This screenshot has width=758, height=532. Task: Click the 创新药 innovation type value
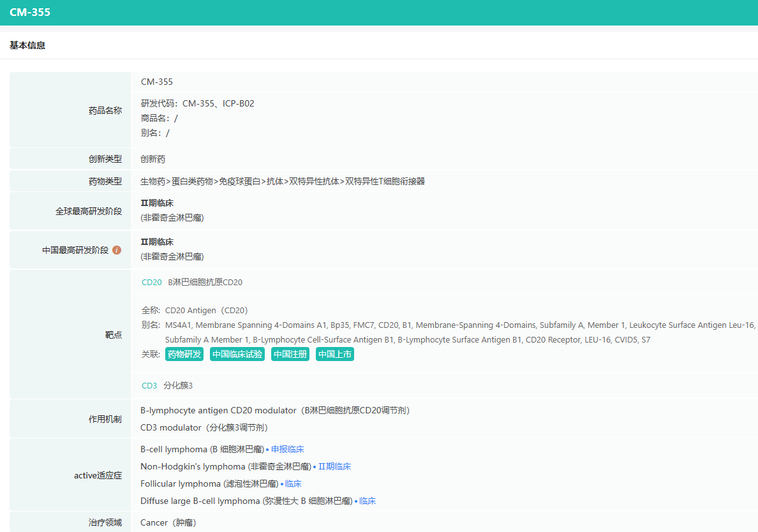[x=152, y=159]
